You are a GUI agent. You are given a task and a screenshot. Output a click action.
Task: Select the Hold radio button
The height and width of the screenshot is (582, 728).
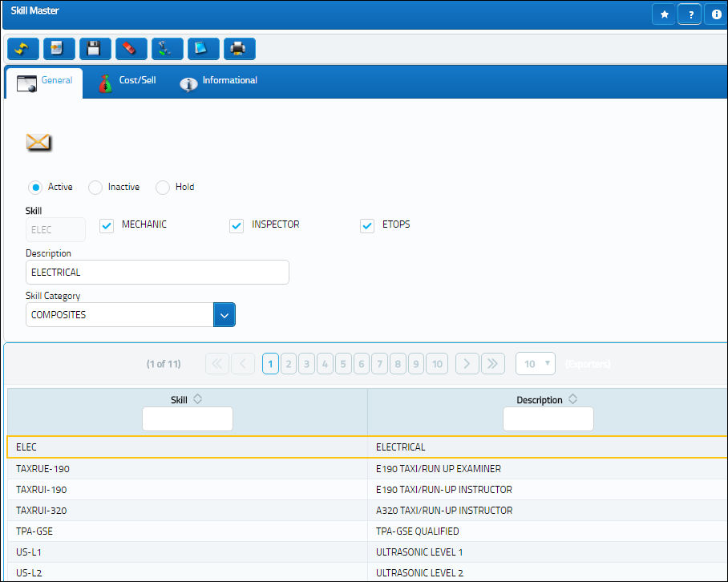[163, 188]
